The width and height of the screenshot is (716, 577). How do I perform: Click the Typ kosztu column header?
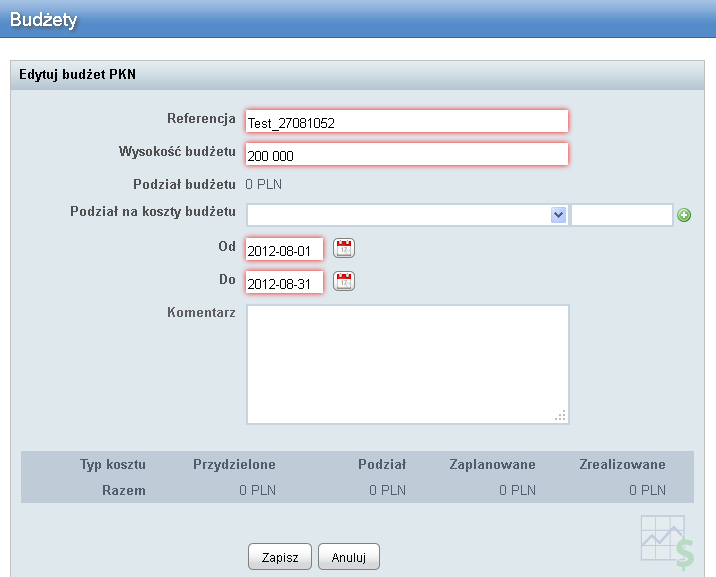click(x=113, y=465)
